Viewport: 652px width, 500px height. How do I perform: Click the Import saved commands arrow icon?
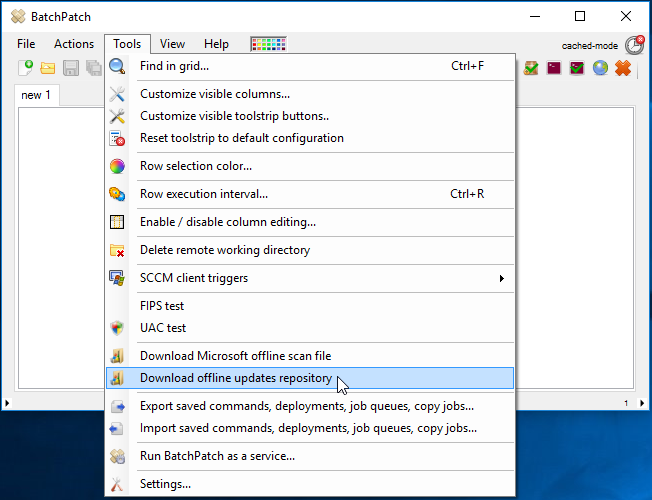pos(116,428)
